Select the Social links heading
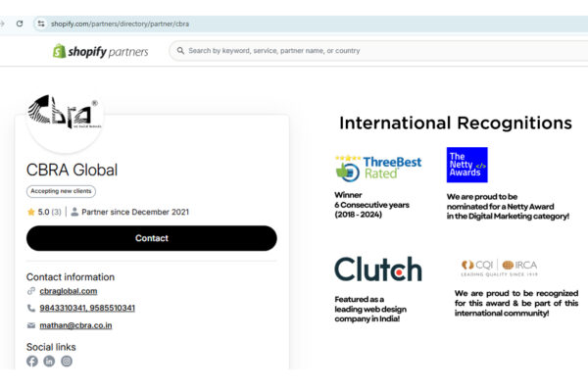Viewport: 588px width, 392px height. [x=51, y=347]
